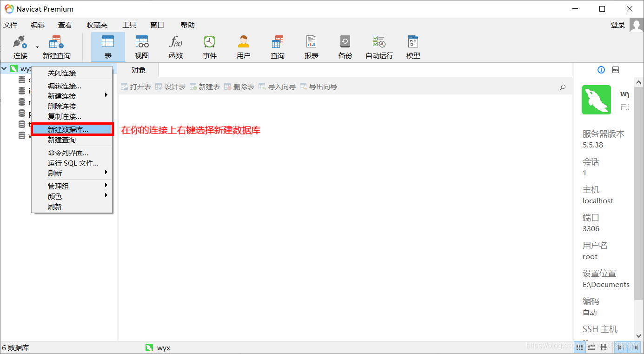Click the 删除表 button
Viewport: 644px width, 354px height.
[239, 87]
